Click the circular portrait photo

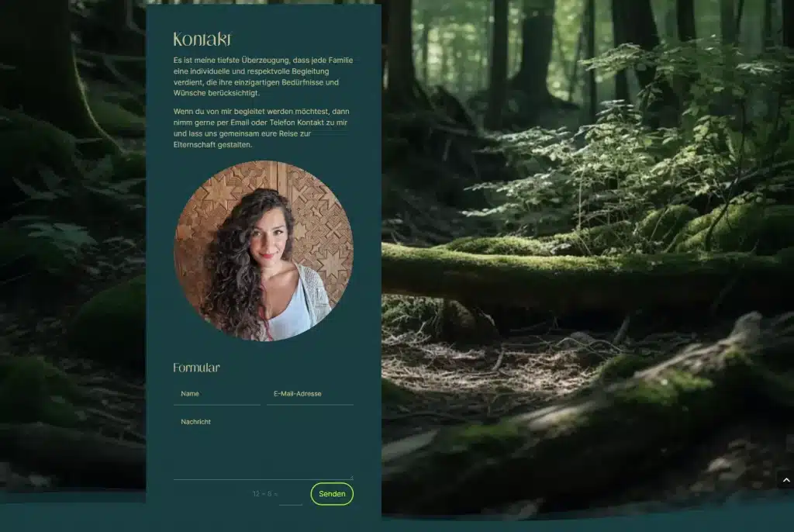click(x=263, y=250)
